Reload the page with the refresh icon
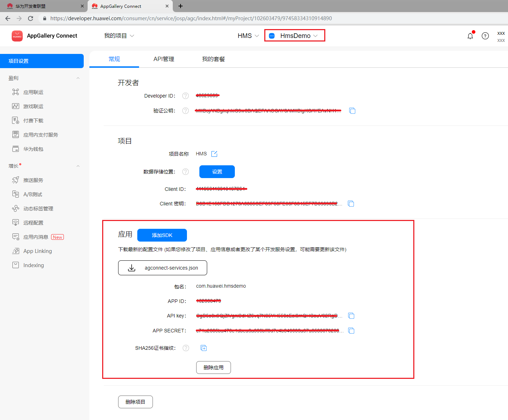 click(x=31, y=18)
